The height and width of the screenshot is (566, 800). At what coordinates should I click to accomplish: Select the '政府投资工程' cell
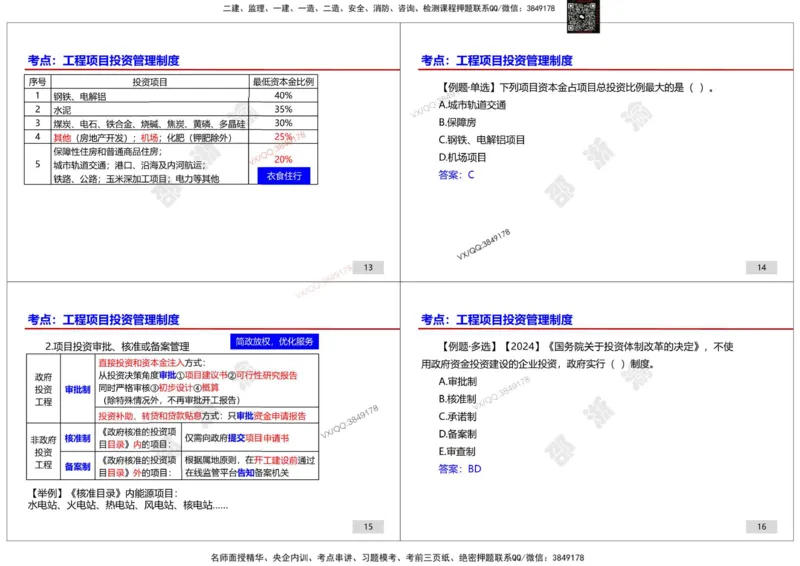43,389
